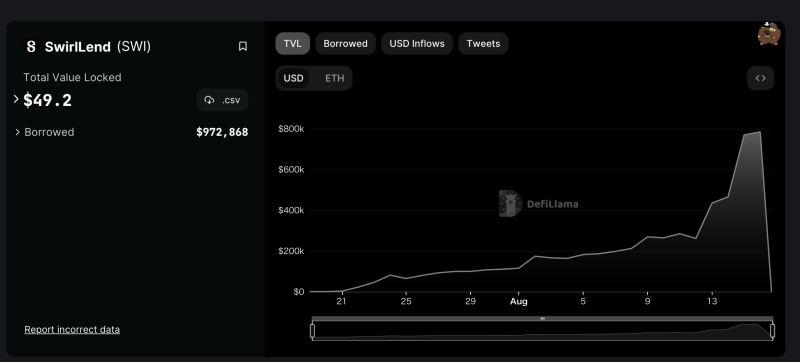
Task: Toggle the TVL chart metric
Action: coord(292,44)
